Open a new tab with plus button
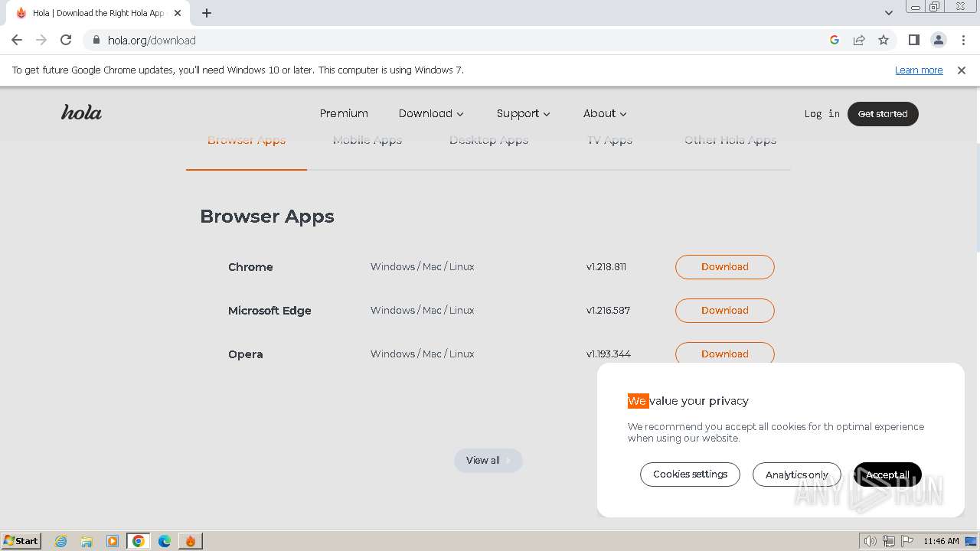 (207, 13)
